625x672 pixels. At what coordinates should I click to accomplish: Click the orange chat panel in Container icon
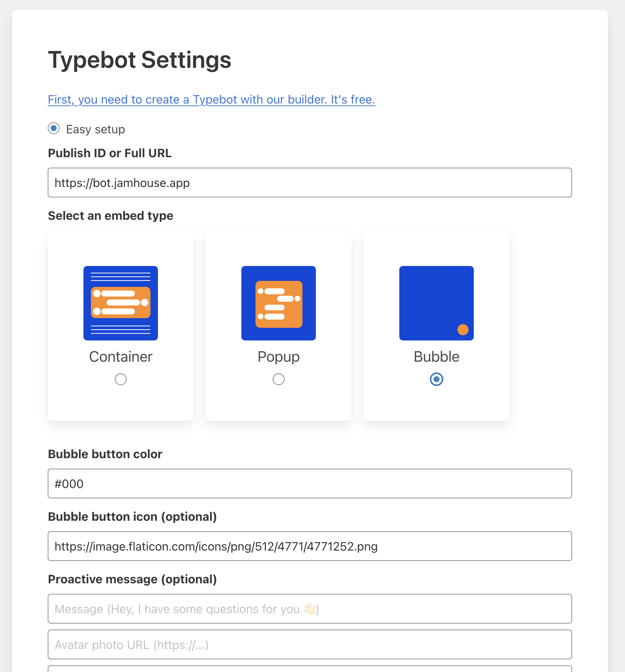(120, 302)
